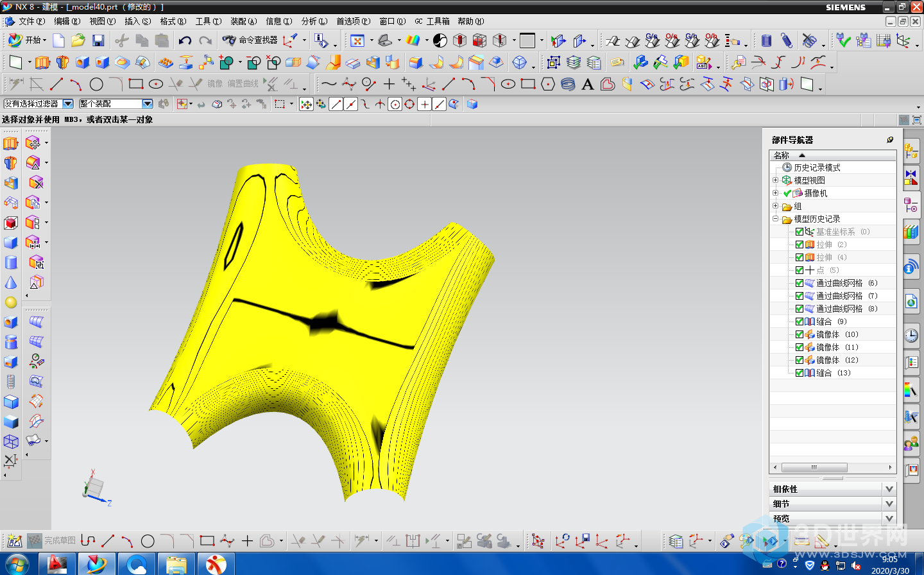This screenshot has width=924, height=575.
Task: Choose the Helix spring curve icon
Action: click(568, 84)
